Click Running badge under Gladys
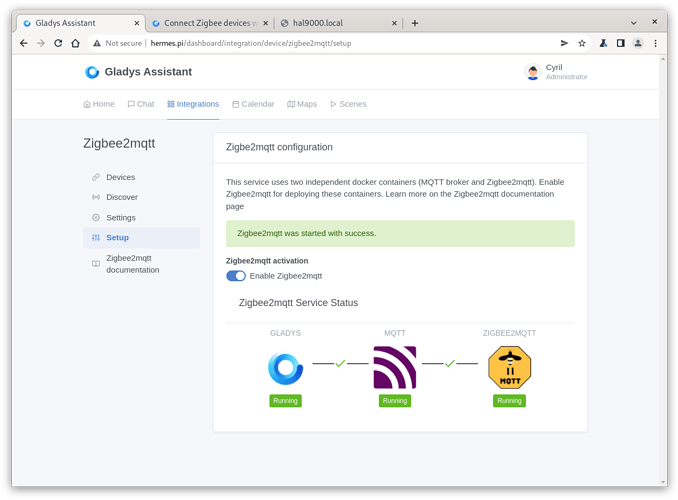 [285, 401]
